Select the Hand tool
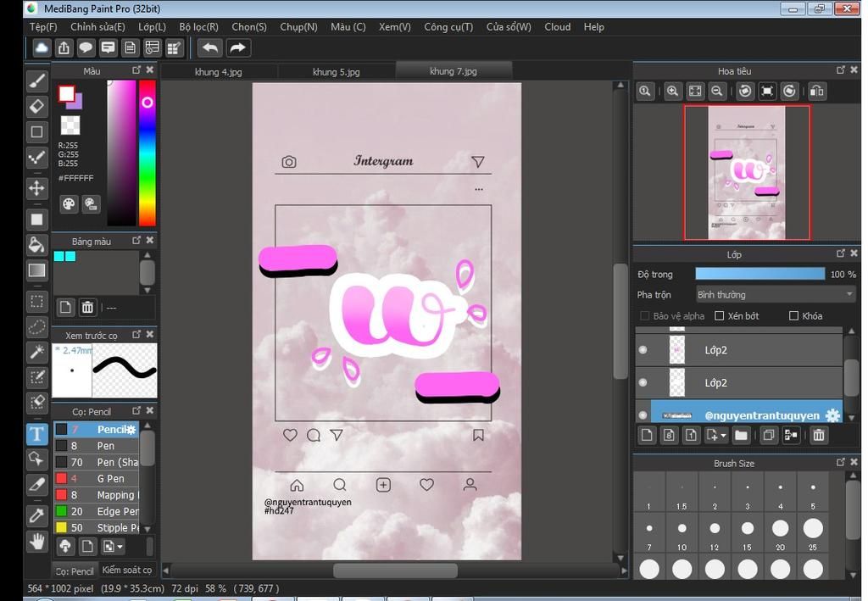Image resolution: width=868 pixels, height=601 pixels. pos(36,541)
